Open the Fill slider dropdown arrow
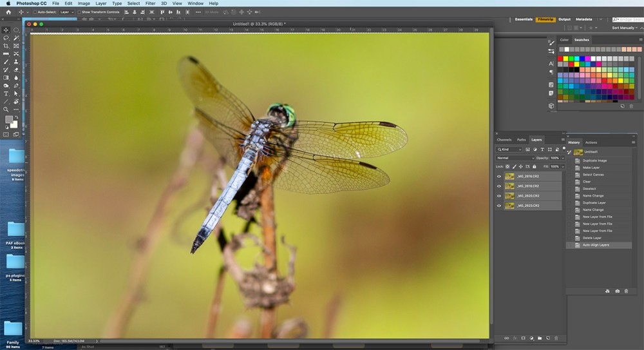The width and height of the screenshot is (644, 350). click(563, 166)
